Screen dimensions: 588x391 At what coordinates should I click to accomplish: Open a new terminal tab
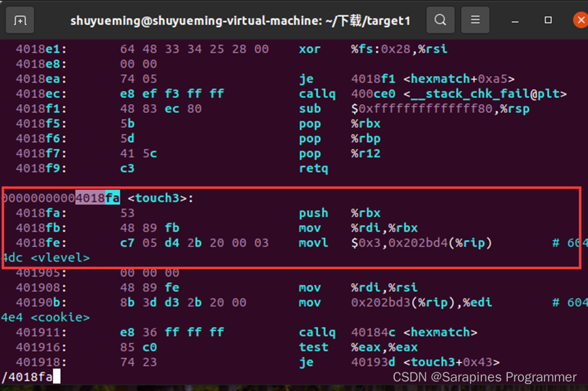(20, 20)
